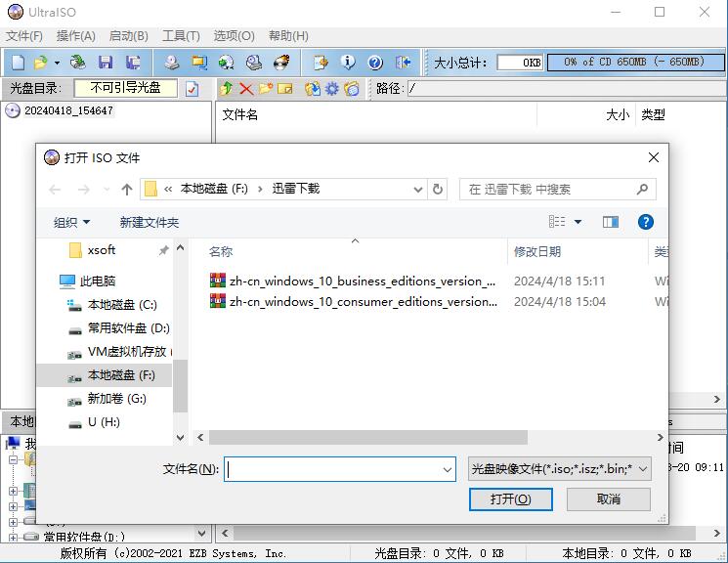Open the 选项(O) menu
The image size is (728, 563).
[234, 36]
